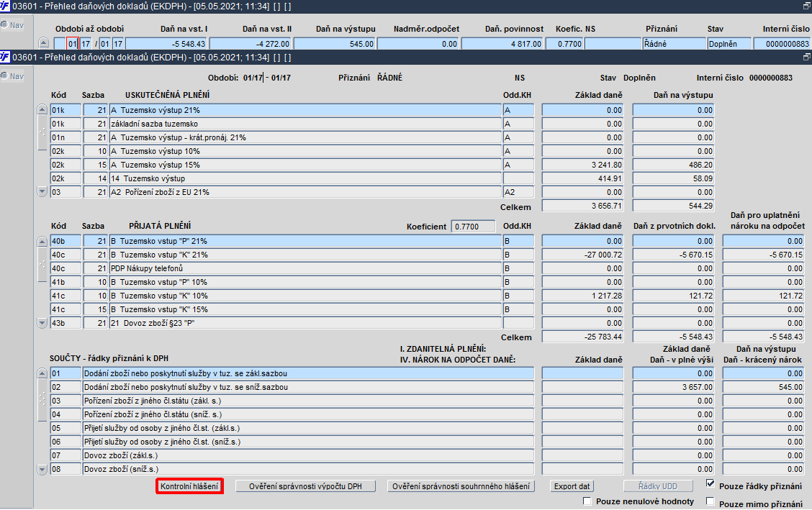Click the restore window icon in lower title bar
The width and height of the screenshot is (812, 510).
point(806,57)
